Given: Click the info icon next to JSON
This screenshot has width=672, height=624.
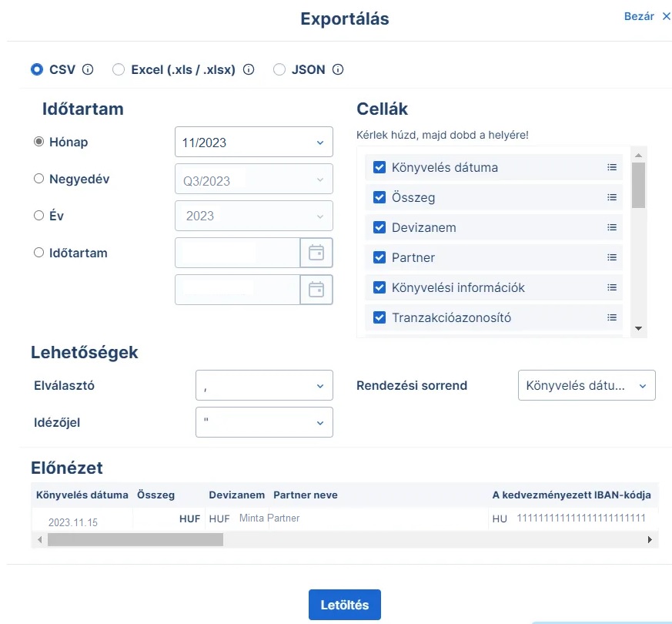Looking at the screenshot, I should click(338, 69).
